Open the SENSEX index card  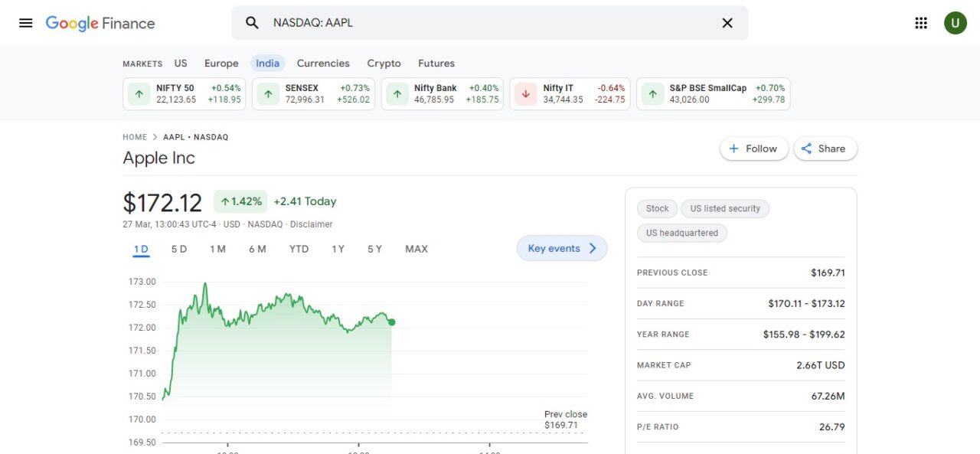pos(313,94)
